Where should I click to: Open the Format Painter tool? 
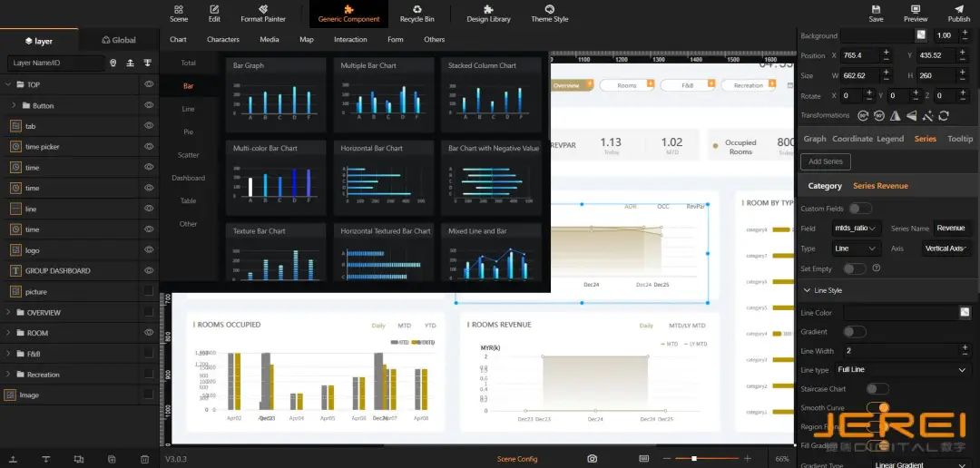pos(263,13)
